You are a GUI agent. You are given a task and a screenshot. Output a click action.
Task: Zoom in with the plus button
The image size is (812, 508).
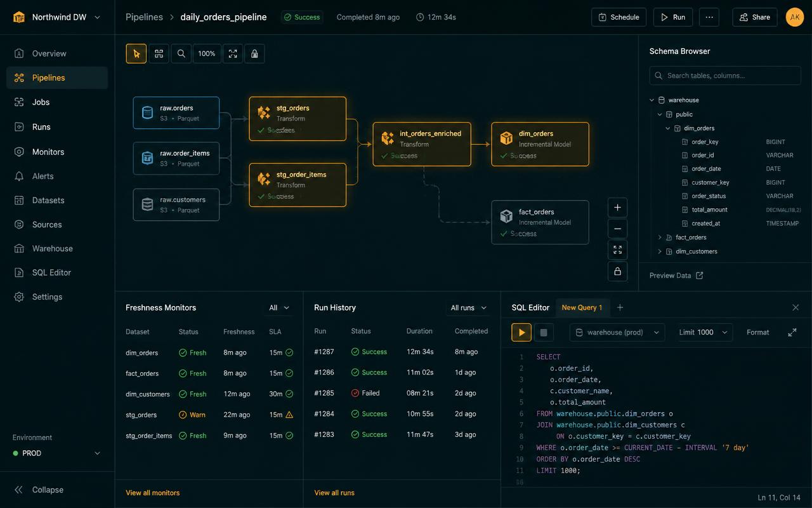618,208
